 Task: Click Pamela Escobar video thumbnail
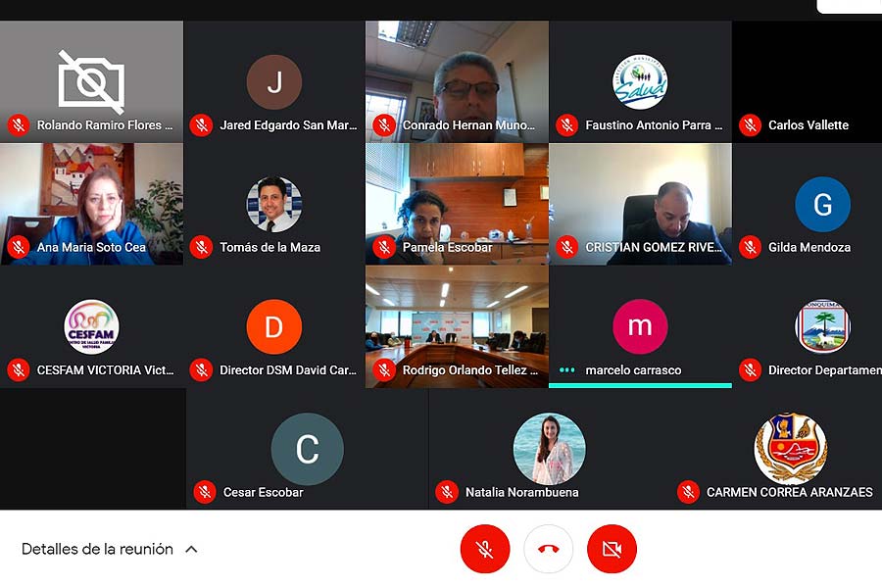pos(457,204)
